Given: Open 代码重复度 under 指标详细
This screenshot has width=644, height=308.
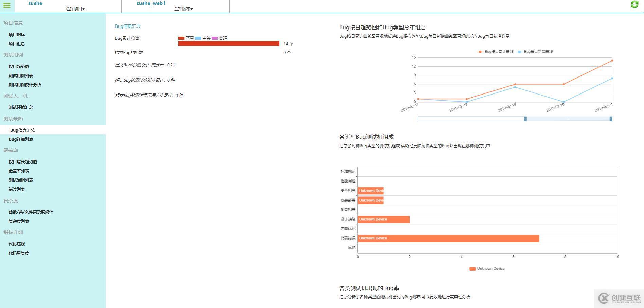Looking at the screenshot, I should [x=18, y=253].
